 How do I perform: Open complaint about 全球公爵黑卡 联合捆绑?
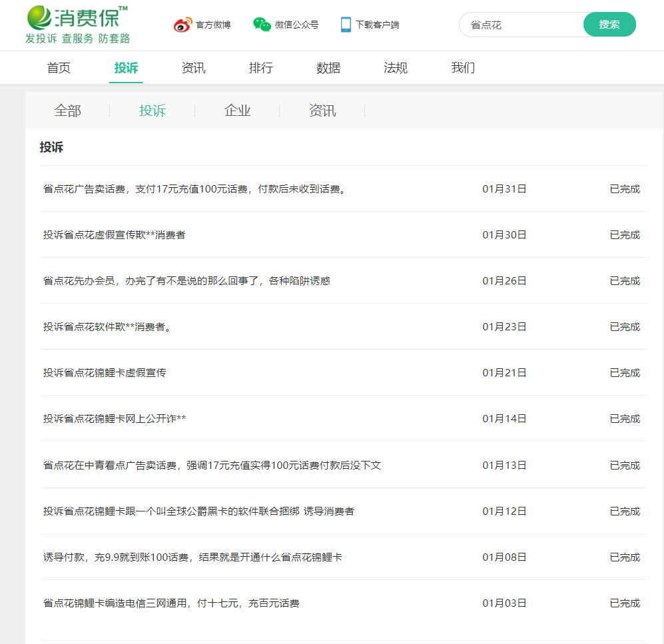coord(198,511)
